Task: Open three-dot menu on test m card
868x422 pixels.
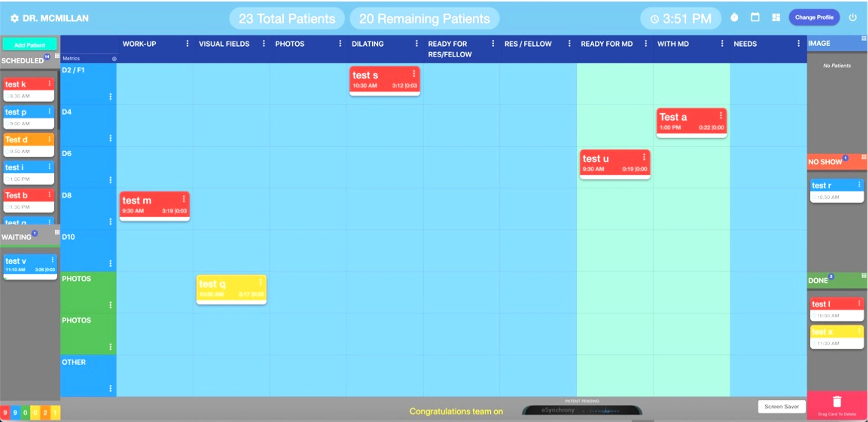Action: tap(184, 199)
